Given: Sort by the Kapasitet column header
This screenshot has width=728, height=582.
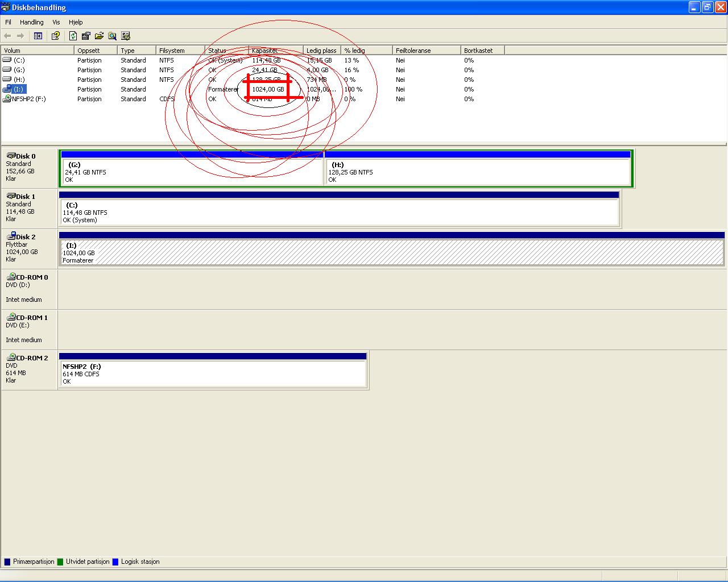Looking at the screenshot, I should (x=276, y=51).
